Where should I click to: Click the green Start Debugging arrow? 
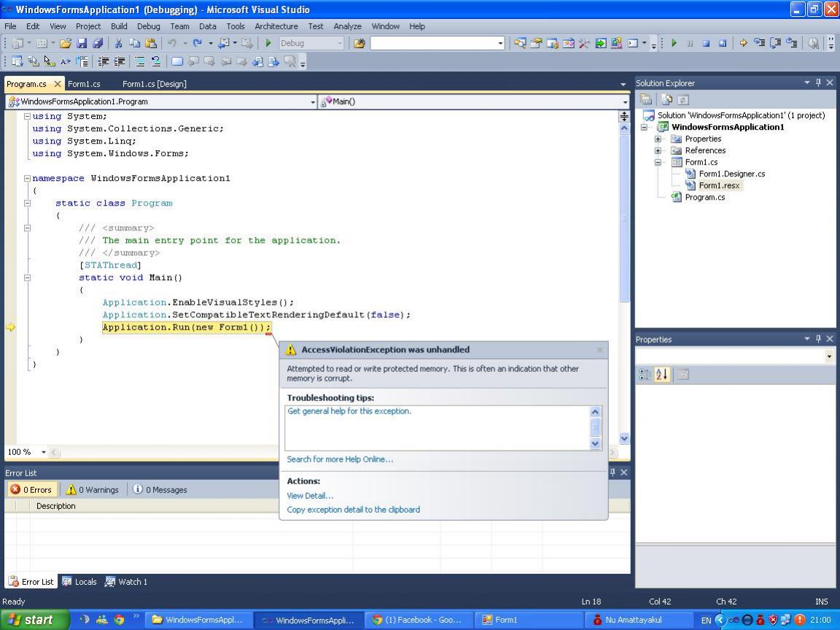(x=268, y=44)
